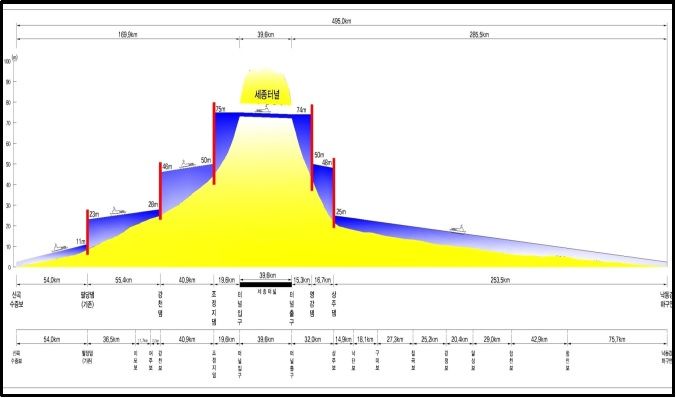Click the 영강댐 vertical label

[312, 305]
